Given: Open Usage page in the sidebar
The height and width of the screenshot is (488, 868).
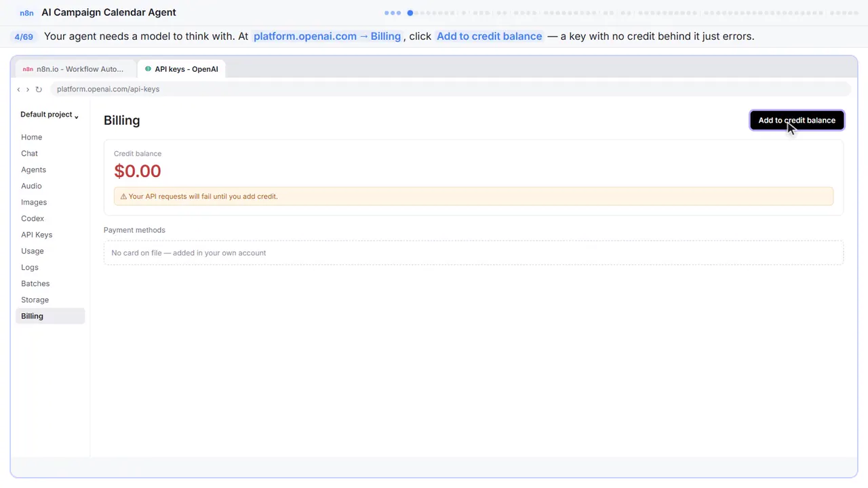Looking at the screenshot, I should pos(33,251).
